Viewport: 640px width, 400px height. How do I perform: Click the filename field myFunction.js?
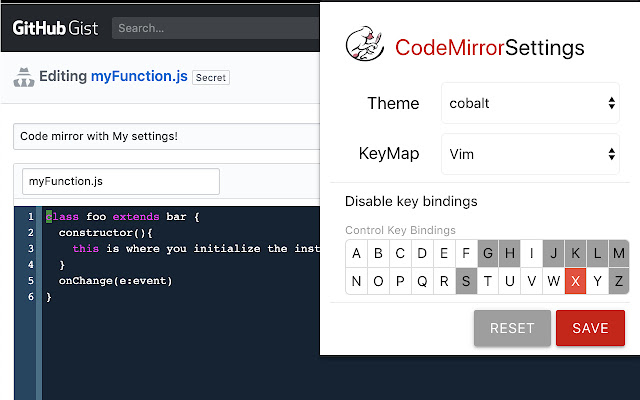pyautogui.click(x=120, y=181)
